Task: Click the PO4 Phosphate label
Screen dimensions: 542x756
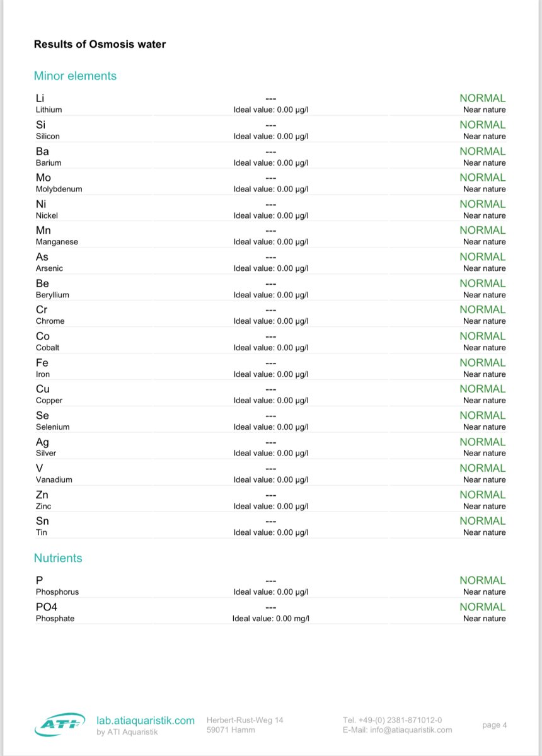Action: (x=55, y=619)
